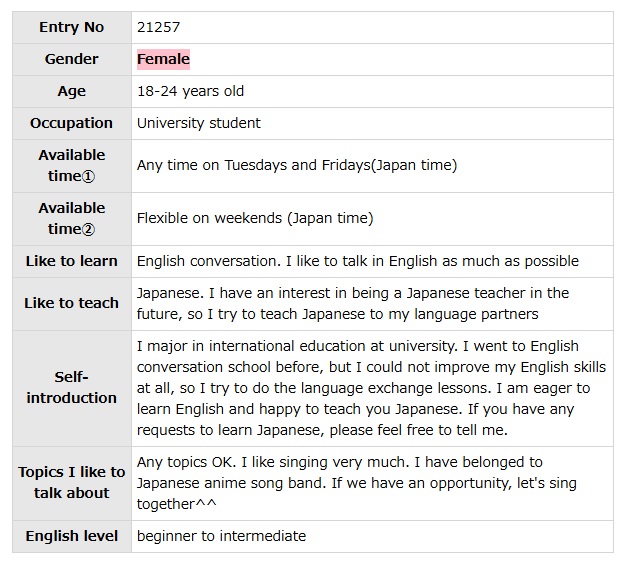Select the Occupation label cell
The width and height of the screenshot is (632, 568).
coord(72,123)
